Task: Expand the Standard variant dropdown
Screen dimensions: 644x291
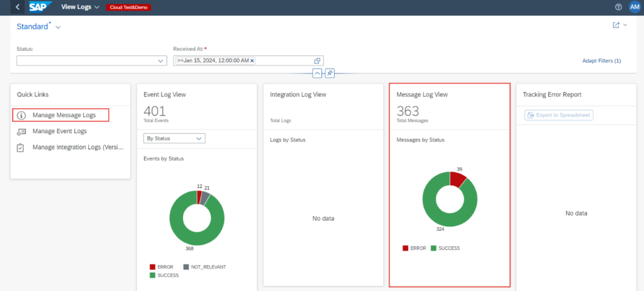Action: tap(58, 27)
